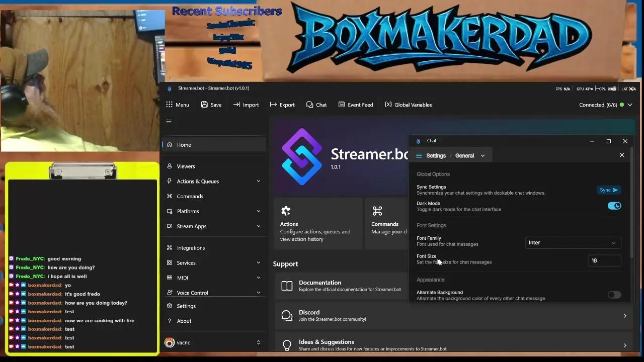This screenshot has height=362, width=644.
Task: Click Discord row right arrow
Action: click(625, 316)
